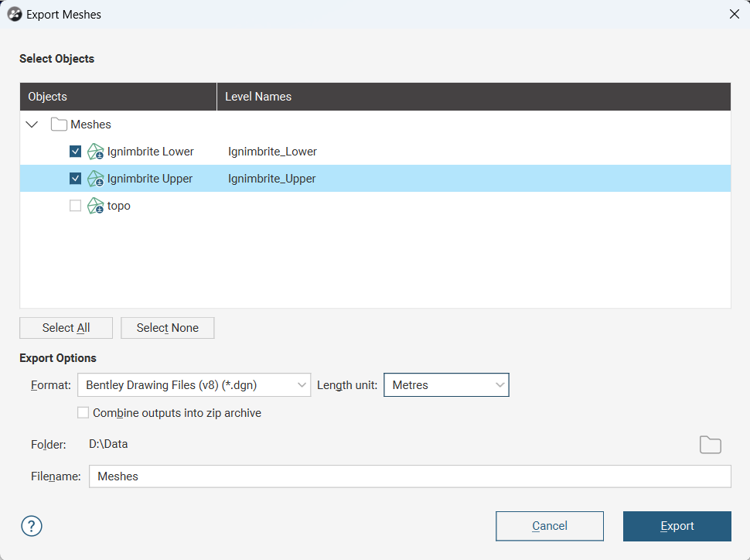Click the Objects column header
This screenshot has height=560, width=750.
(x=118, y=97)
